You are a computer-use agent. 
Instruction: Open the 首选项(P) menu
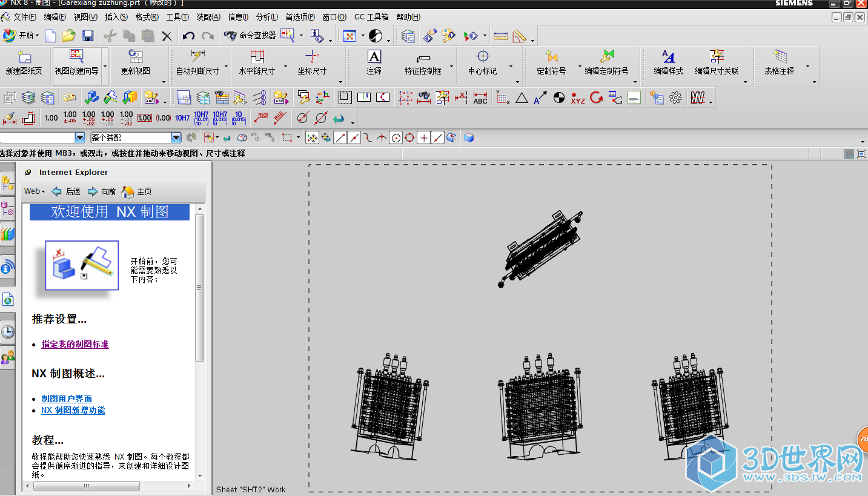click(x=300, y=17)
